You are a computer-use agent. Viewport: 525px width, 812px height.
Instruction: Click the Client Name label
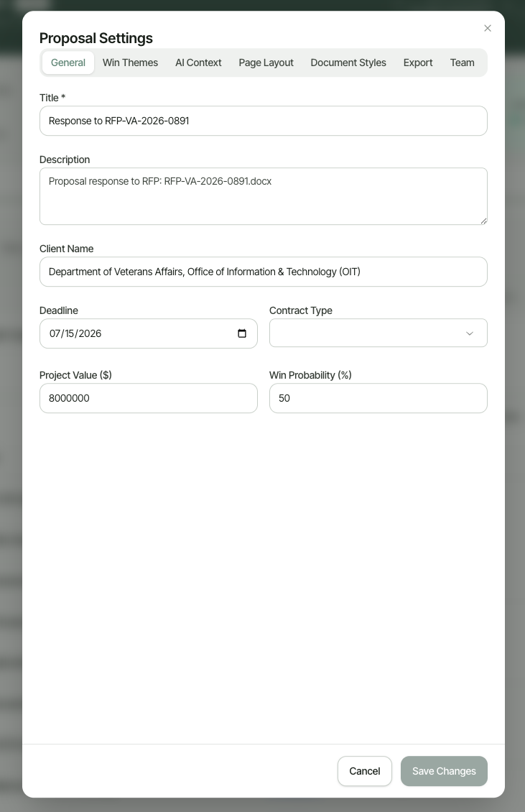point(66,249)
